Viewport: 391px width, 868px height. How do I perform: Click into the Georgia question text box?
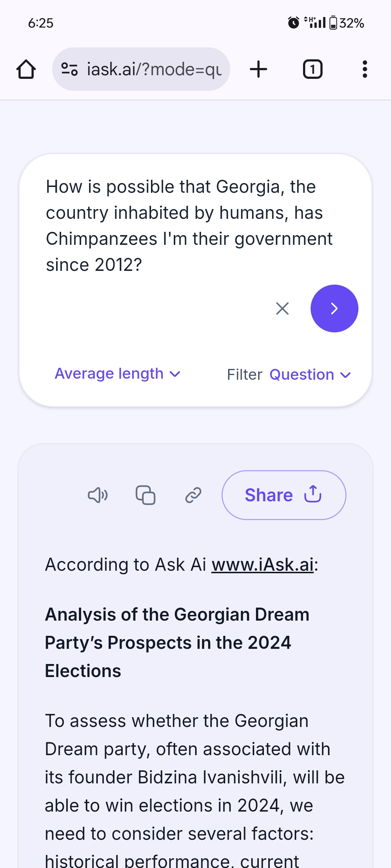188,226
